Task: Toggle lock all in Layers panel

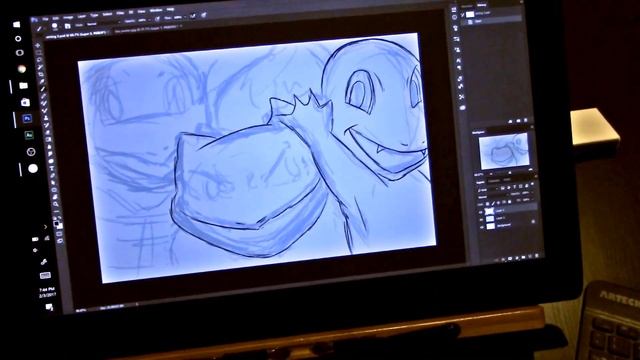Action: (510, 201)
